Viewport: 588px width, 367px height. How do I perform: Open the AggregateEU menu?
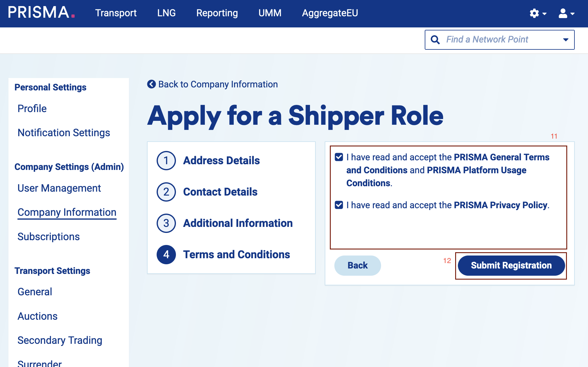tap(330, 13)
